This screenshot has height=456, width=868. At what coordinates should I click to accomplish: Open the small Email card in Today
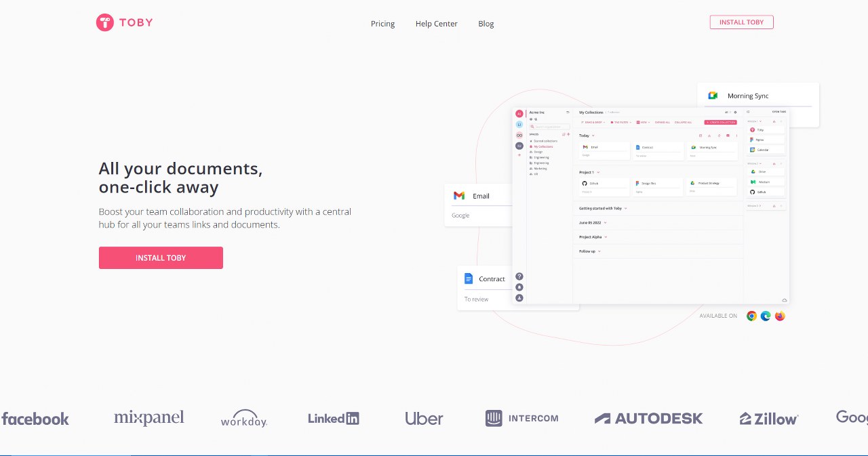[x=605, y=151]
